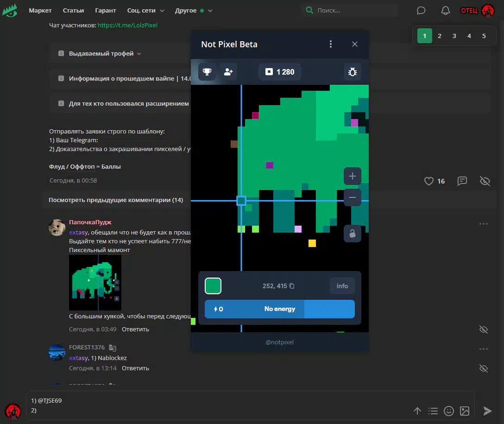
Task: Like the post using the heart icon
Action: click(x=429, y=181)
